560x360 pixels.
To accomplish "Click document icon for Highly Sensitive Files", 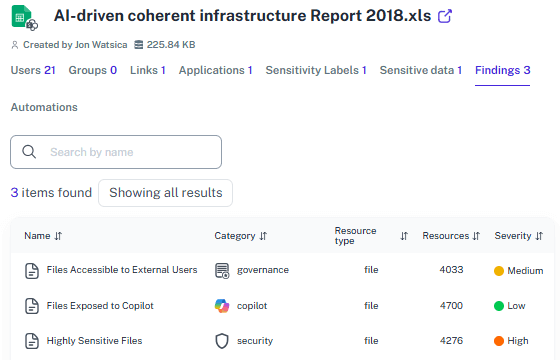I will 32,341.
